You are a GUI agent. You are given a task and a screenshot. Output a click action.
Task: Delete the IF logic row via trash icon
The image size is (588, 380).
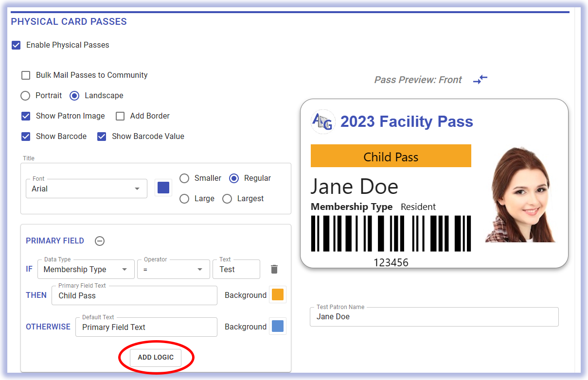(274, 269)
